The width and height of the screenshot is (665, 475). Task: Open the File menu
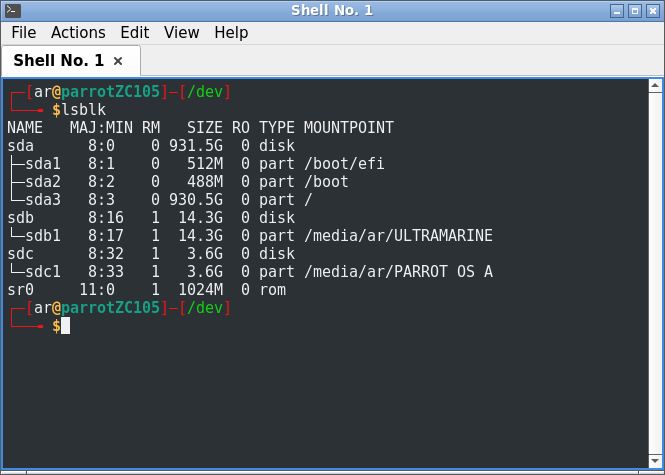24,33
